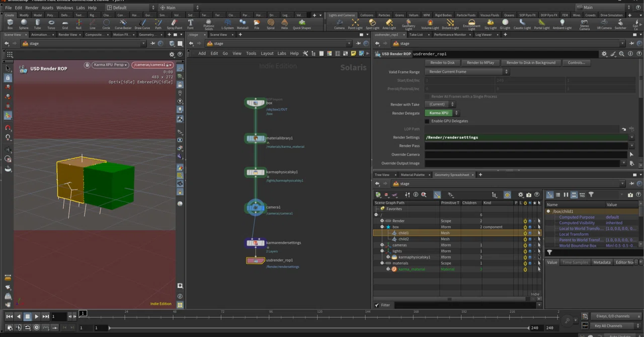
Task: Select the L-System shelf tool
Action: pyautogui.click(x=227, y=24)
